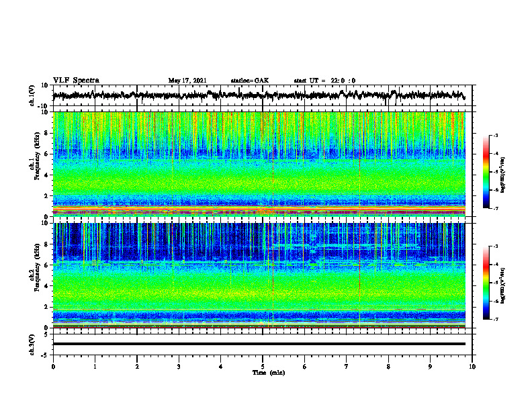Click the ch.1 spectrogram colorbar

tap(486, 172)
